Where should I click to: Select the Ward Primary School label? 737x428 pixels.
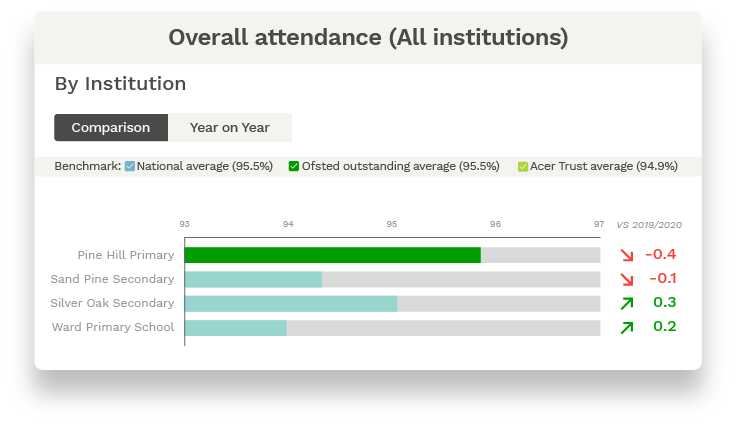(112, 327)
